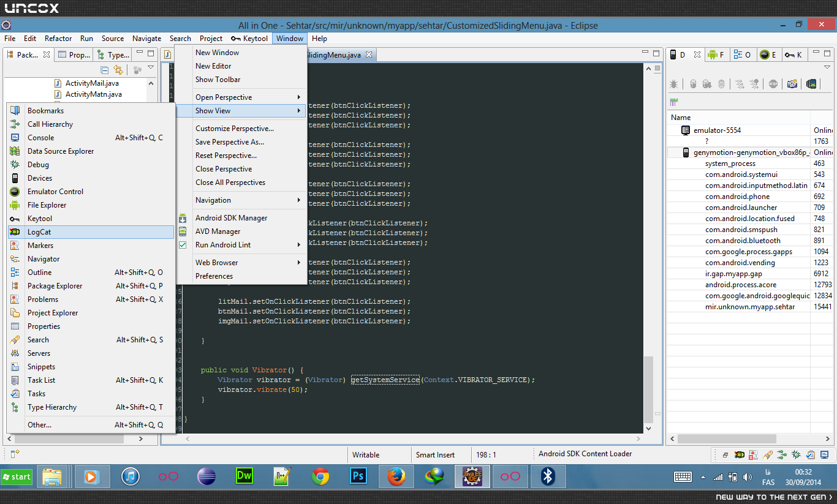This screenshot has width=837, height=504.
Task: Switch to the K (Keytool) tab
Action: pos(793,55)
